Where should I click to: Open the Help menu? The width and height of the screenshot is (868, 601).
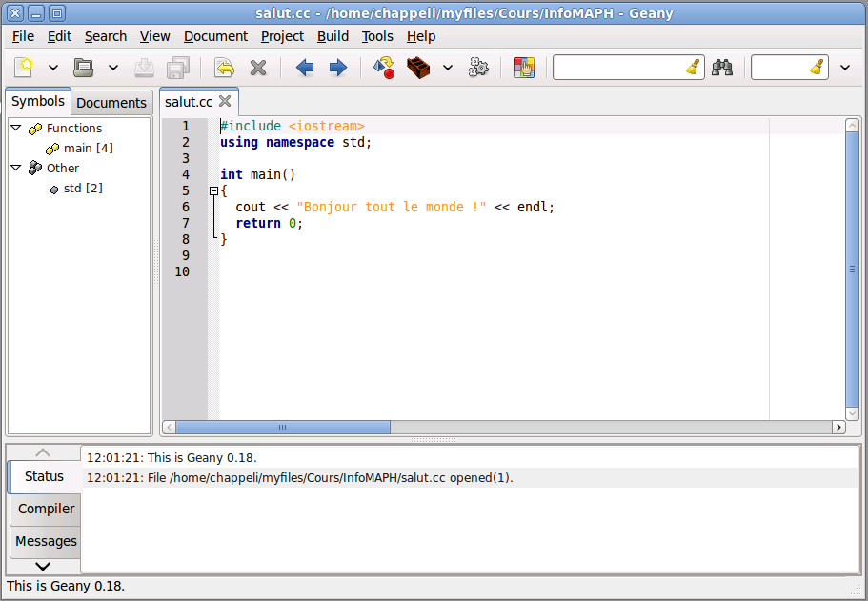pyautogui.click(x=421, y=36)
